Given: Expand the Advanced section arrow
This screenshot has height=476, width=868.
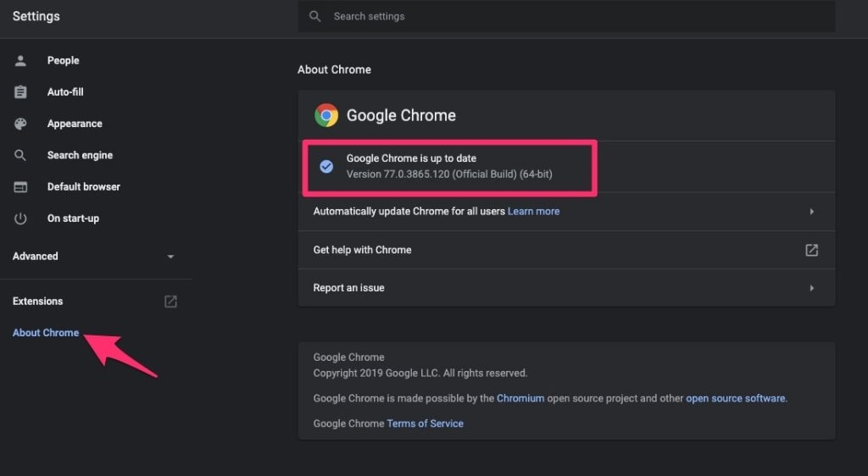Looking at the screenshot, I should (170, 257).
